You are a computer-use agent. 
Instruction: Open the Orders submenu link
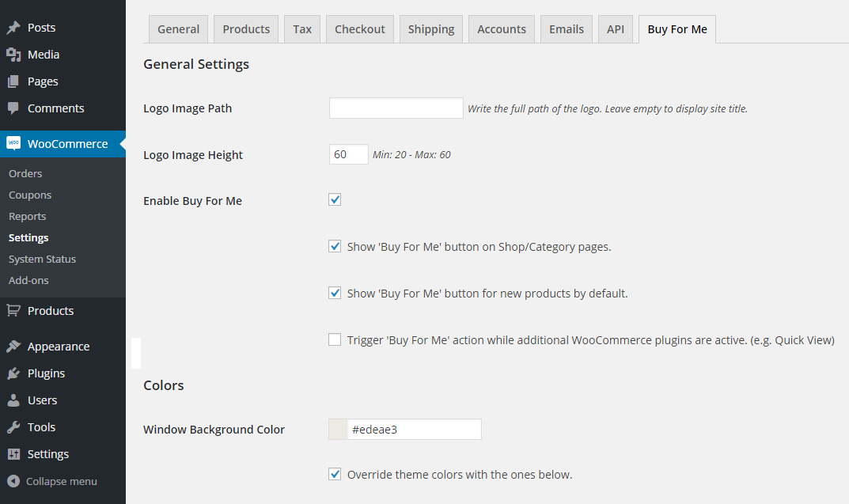tap(25, 173)
